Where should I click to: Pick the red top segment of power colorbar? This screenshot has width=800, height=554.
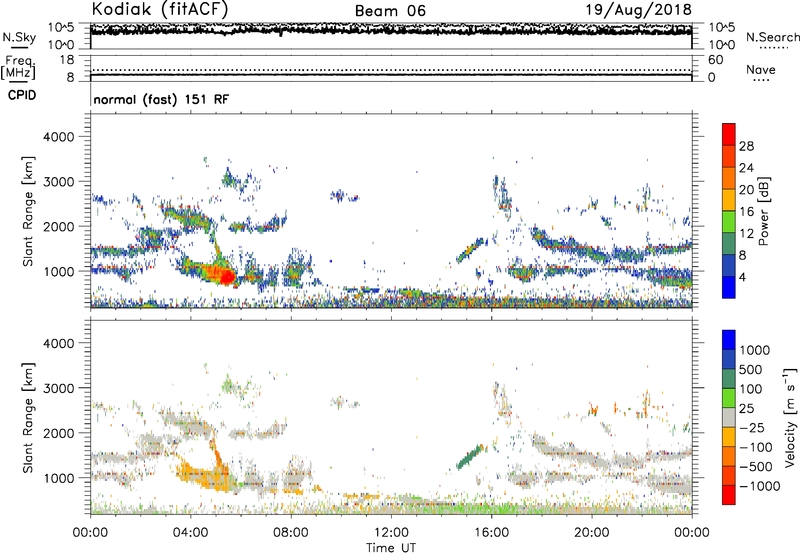(x=729, y=135)
